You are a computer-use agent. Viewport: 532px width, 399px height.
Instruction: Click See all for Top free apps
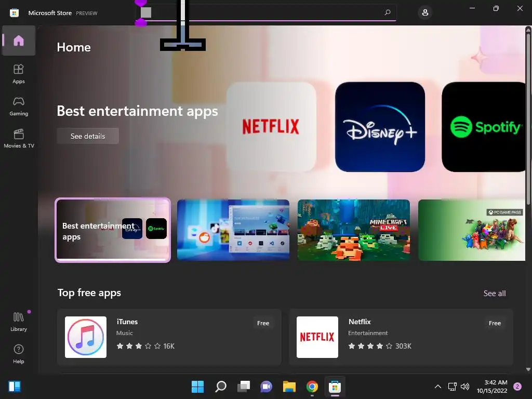(x=495, y=293)
